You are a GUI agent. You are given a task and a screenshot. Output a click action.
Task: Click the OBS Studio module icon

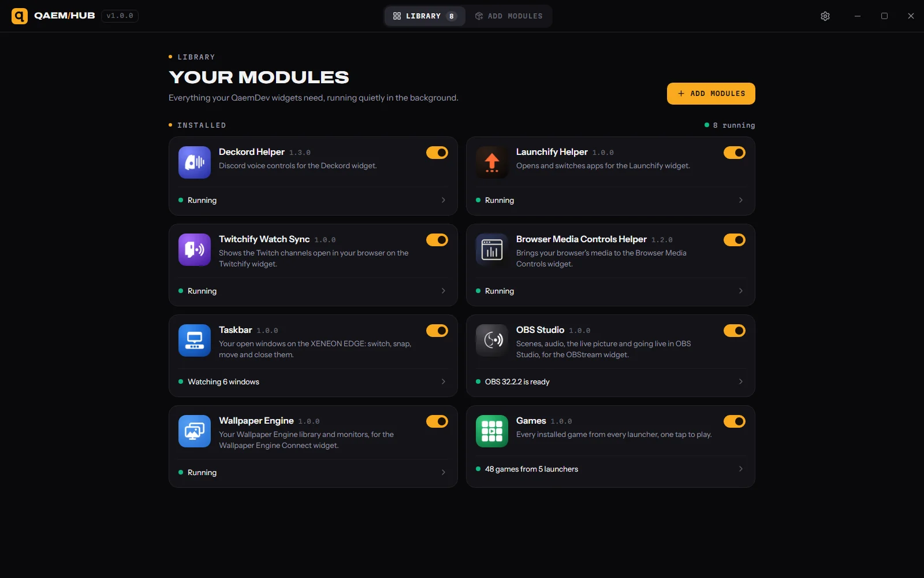pyautogui.click(x=492, y=340)
